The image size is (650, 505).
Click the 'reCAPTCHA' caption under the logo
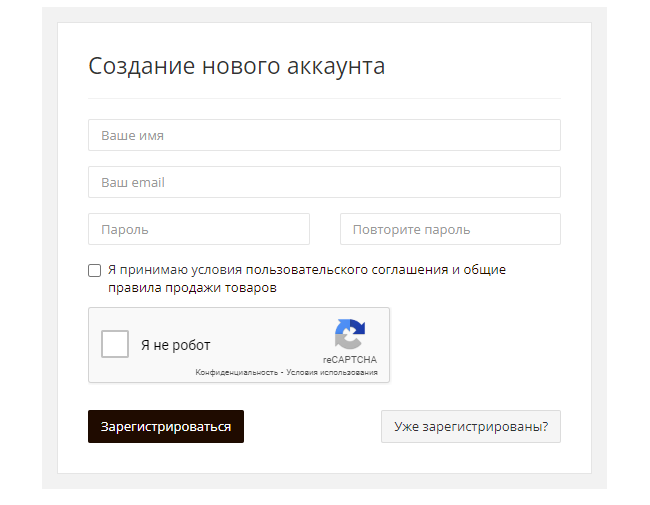click(350, 359)
